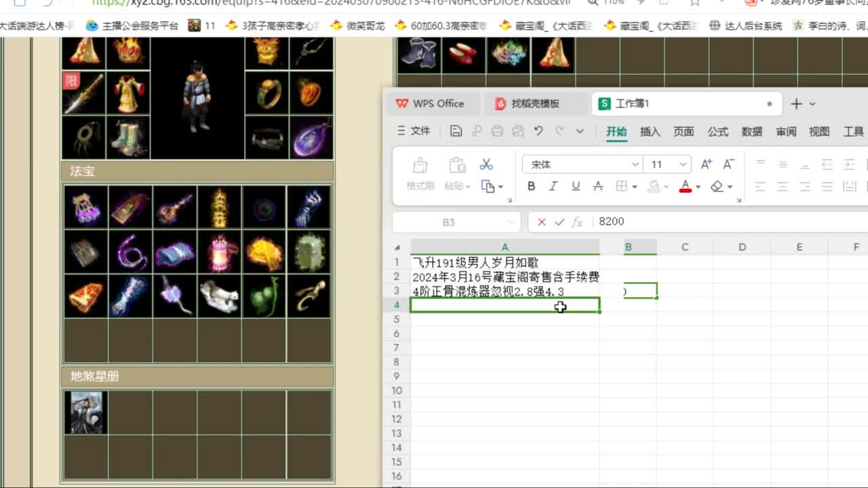Viewport: 868px width, 488px height.
Task: Click the fx insert function icon
Action: pyautogui.click(x=578, y=222)
